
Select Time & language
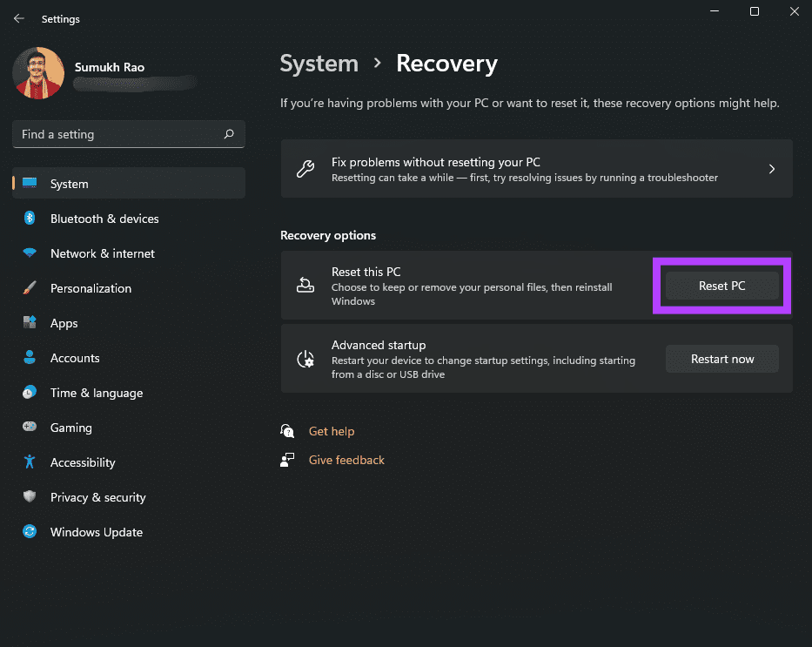click(129, 393)
